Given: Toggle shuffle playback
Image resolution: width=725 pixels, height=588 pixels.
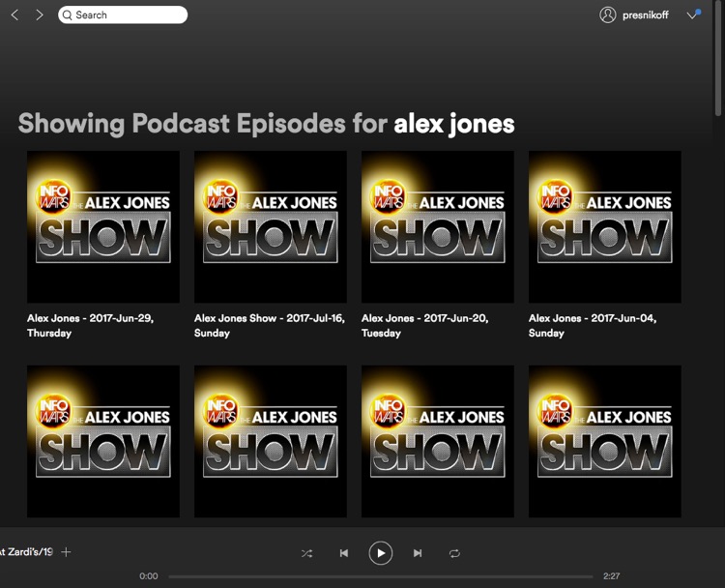Looking at the screenshot, I should pyautogui.click(x=307, y=553).
